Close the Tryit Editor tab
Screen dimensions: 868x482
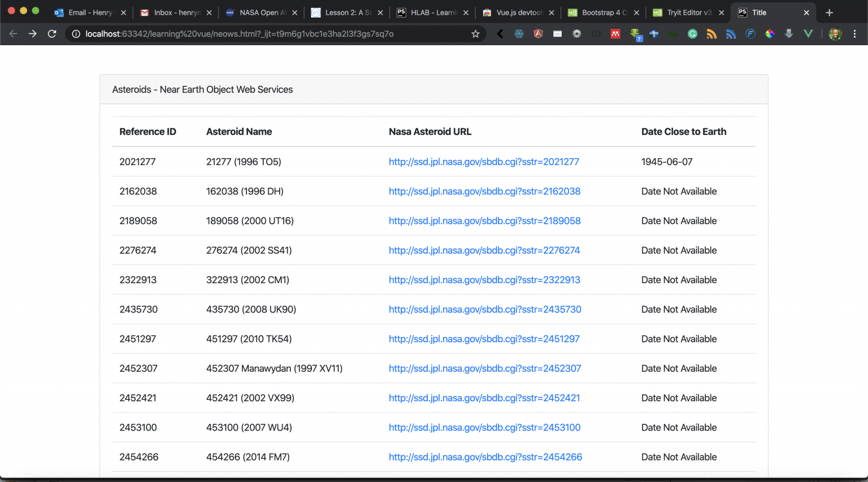pyautogui.click(x=721, y=12)
